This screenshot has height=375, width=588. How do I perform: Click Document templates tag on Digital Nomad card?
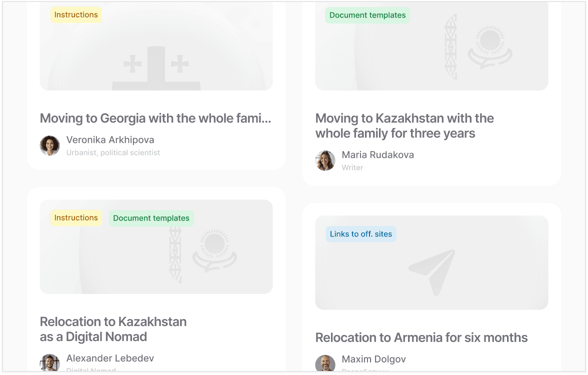(x=151, y=218)
